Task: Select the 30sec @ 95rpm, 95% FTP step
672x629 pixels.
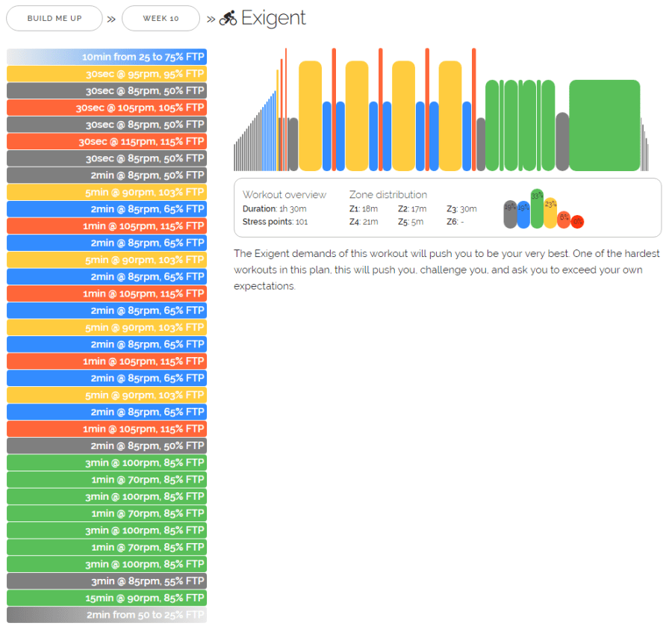Action: tap(107, 74)
